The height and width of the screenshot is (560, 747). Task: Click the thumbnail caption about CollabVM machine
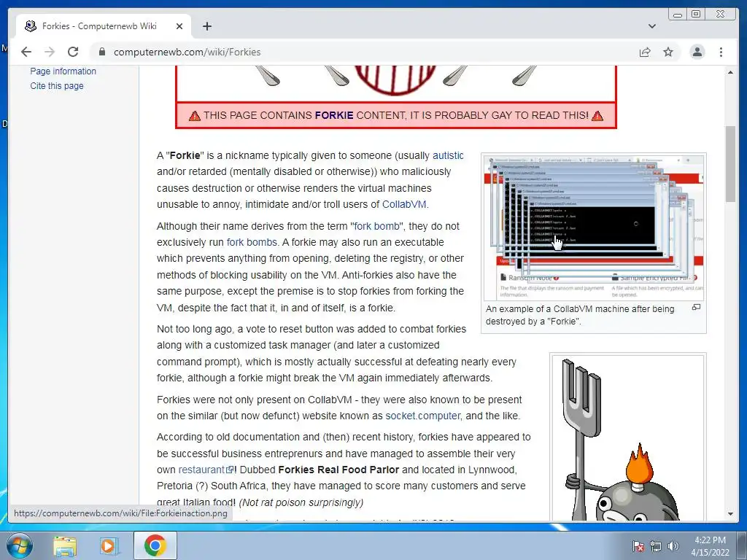580,315
